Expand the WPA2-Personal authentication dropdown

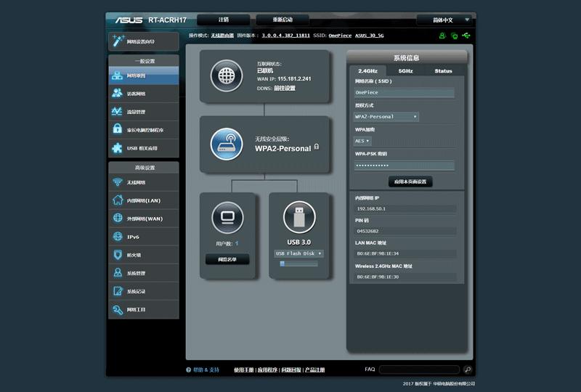pos(386,116)
